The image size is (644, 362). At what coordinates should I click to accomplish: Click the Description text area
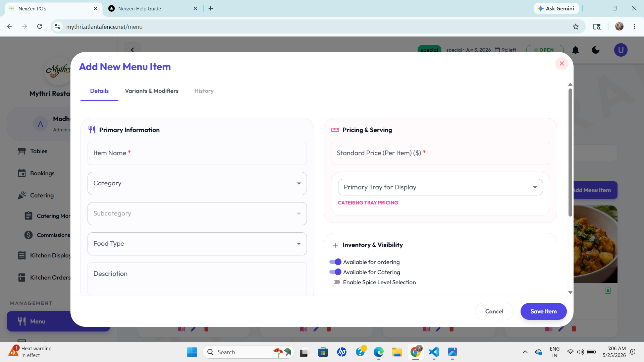[x=197, y=279]
